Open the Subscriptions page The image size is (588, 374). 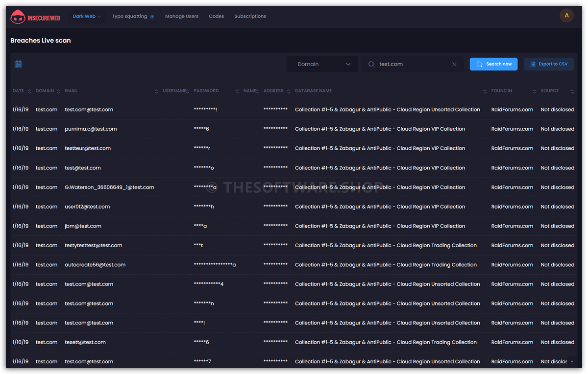(250, 16)
